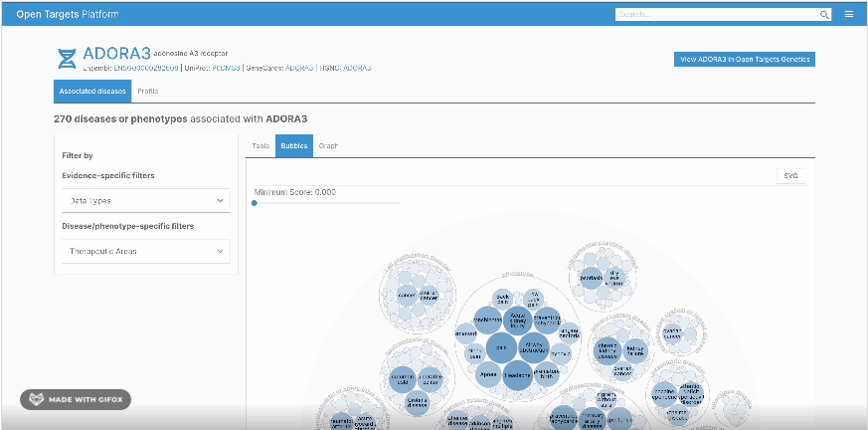Expand the Therapeutic Areas dropdown

pos(146,251)
